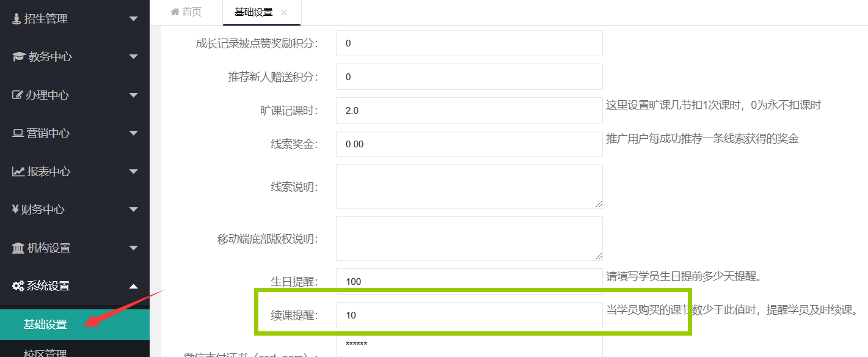Select the 基础设置 sidebar item

[x=46, y=325]
